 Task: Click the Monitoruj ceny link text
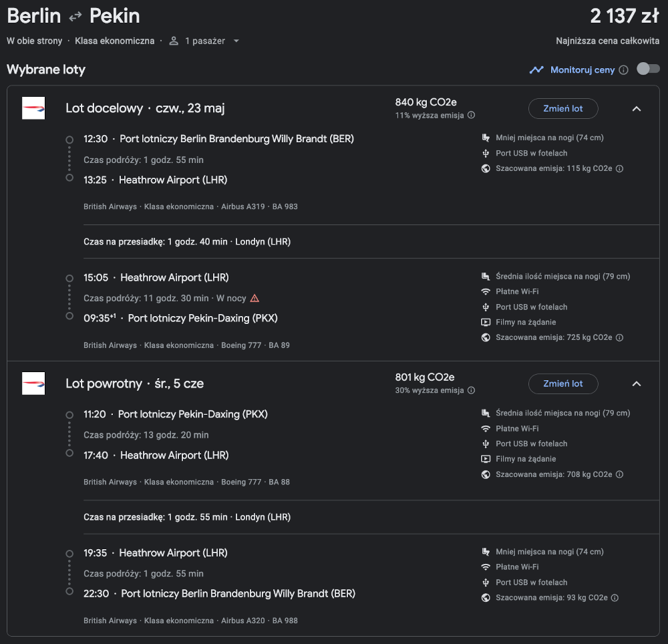[x=582, y=70]
